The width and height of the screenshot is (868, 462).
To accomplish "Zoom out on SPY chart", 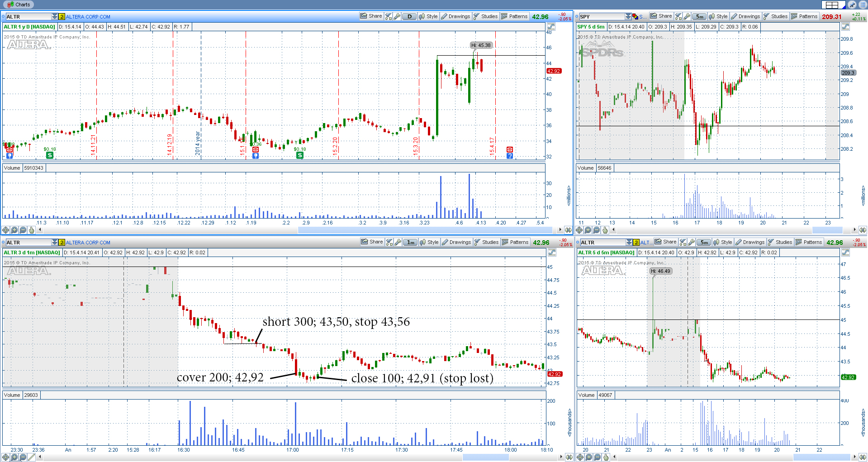I will [x=597, y=230].
